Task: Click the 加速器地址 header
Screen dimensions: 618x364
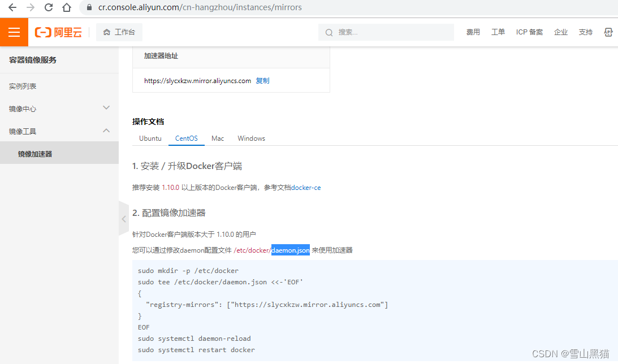Action: (x=161, y=56)
